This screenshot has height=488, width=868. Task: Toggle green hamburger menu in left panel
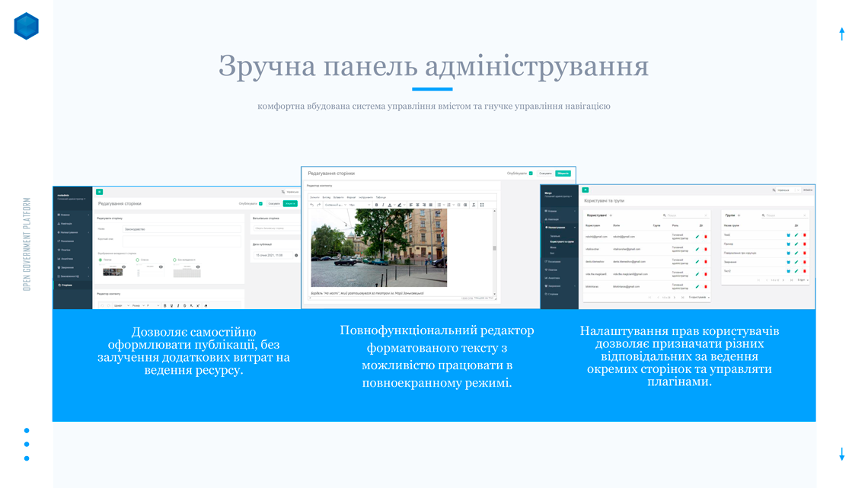click(x=99, y=192)
